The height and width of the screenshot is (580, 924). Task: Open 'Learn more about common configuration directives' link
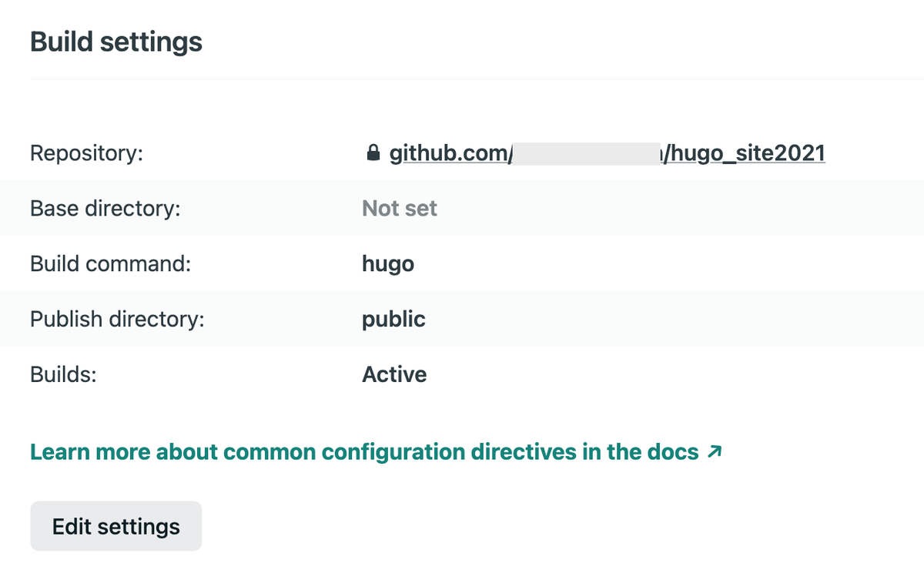tap(363, 452)
